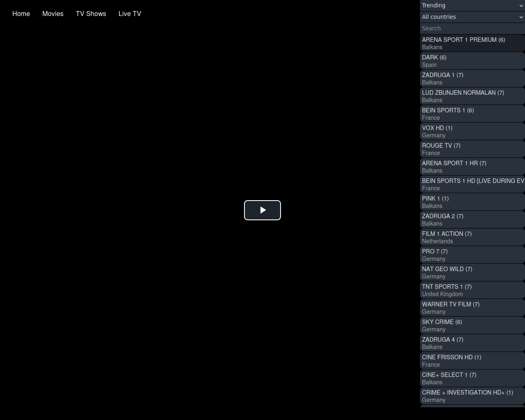Play LUD ZBUNJEN NORMALAN channel
Screen dimensions: 525x420
coord(472,96)
